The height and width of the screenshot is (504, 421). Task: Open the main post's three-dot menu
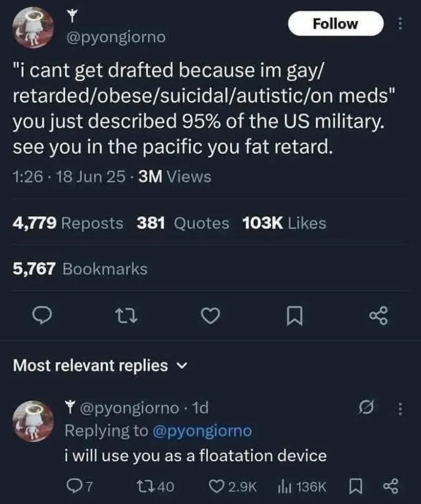tap(400, 24)
